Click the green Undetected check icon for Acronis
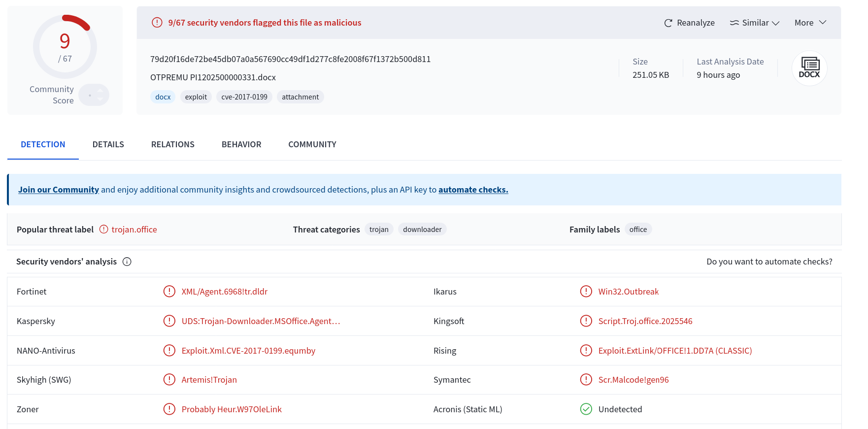Viewport: 868px width, 429px height. pos(586,409)
